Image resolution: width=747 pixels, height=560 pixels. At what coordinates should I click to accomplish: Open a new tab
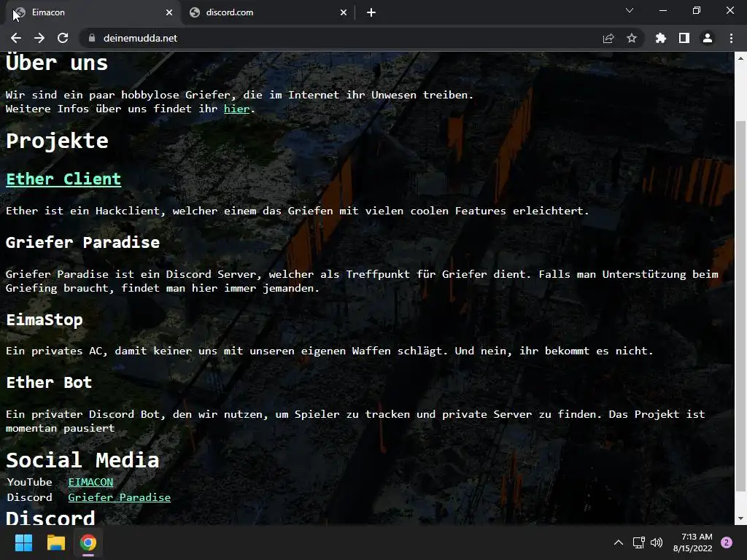coord(371,12)
